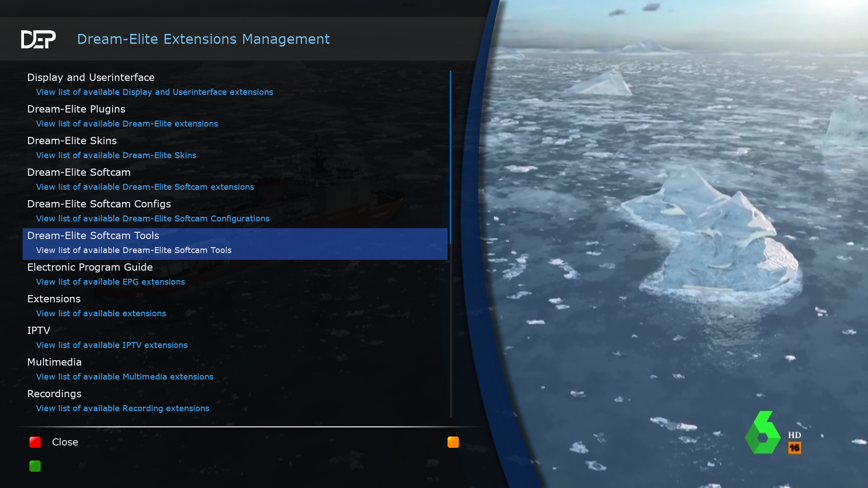Screen dimensions: 868x488
Task: Click the green channel 6 logo
Action: (x=762, y=433)
